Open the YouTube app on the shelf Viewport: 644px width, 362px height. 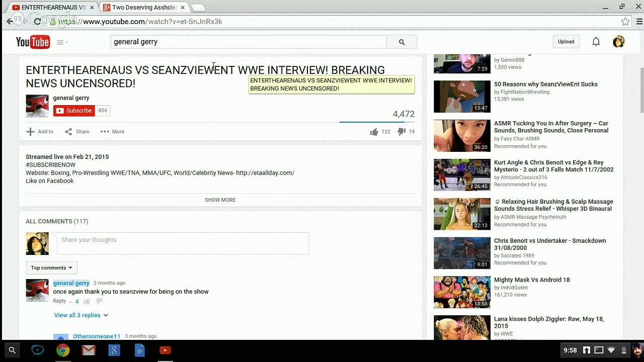coord(165,350)
